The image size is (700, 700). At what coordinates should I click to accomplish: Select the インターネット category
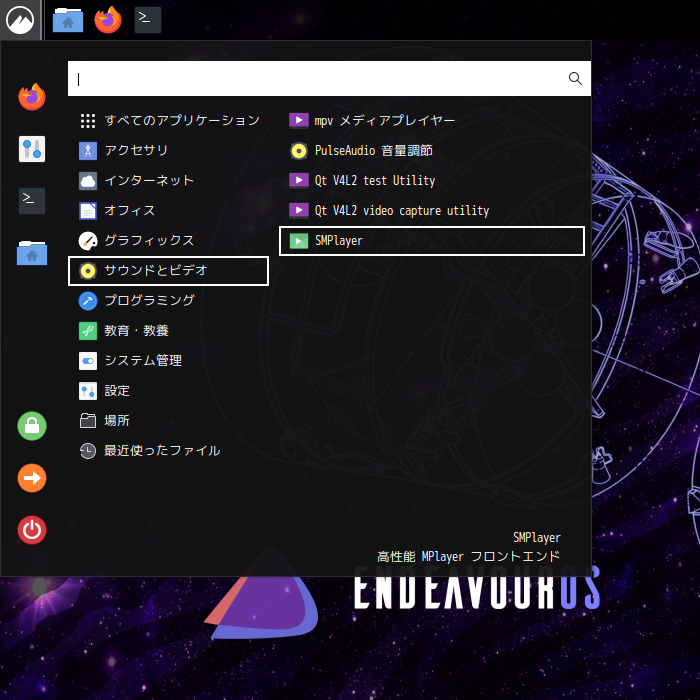pyautogui.click(x=168, y=180)
